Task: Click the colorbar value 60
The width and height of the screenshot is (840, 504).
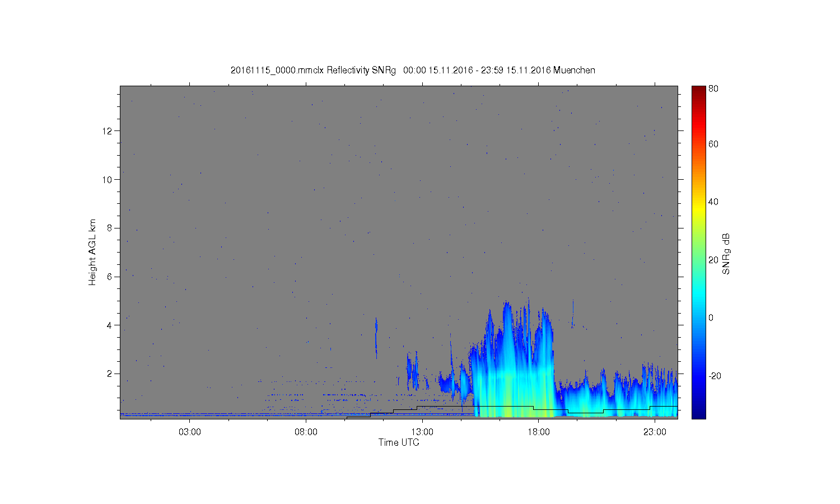Action: [713, 144]
